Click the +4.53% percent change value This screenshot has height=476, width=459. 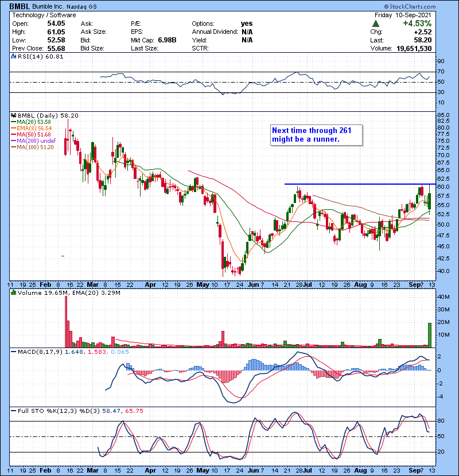(x=417, y=24)
